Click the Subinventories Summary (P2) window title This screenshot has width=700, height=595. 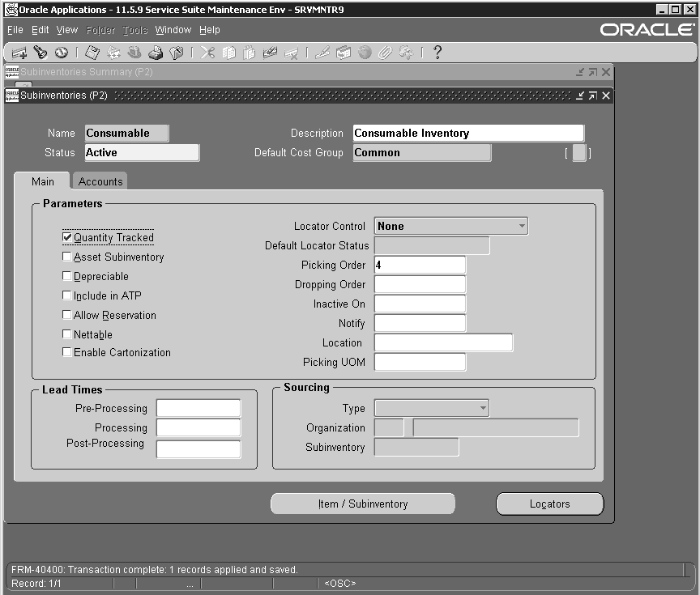[x=87, y=72]
